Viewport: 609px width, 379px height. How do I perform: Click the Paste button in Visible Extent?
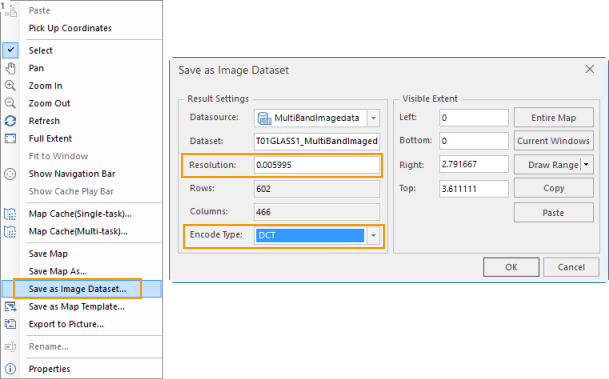click(553, 213)
